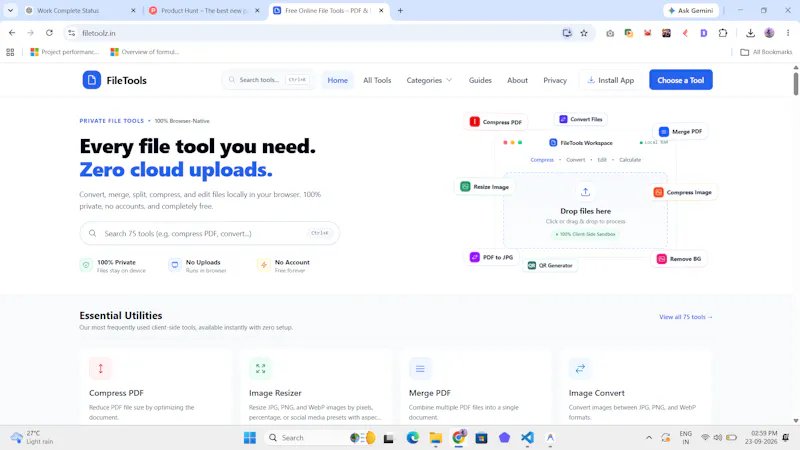This screenshot has width=800, height=450.
Task: Open the Remove BG floating chip
Action: point(679,259)
